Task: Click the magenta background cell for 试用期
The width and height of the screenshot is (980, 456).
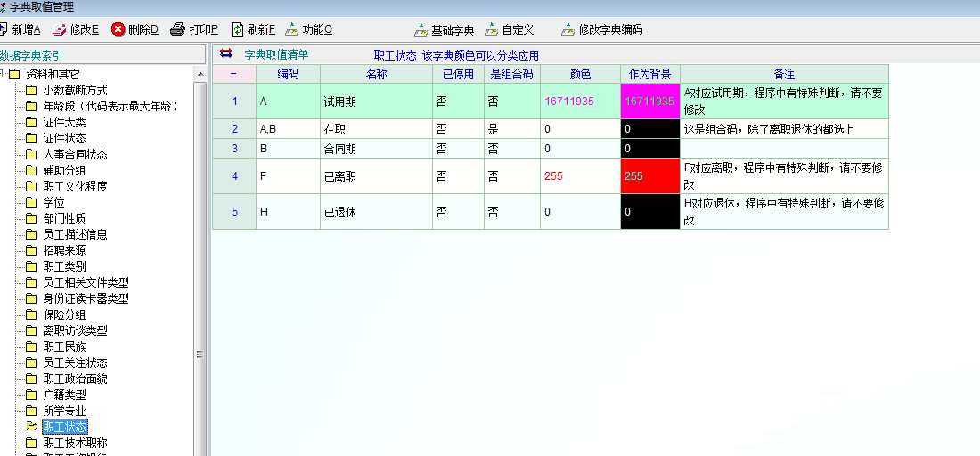Action: [x=649, y=102]
